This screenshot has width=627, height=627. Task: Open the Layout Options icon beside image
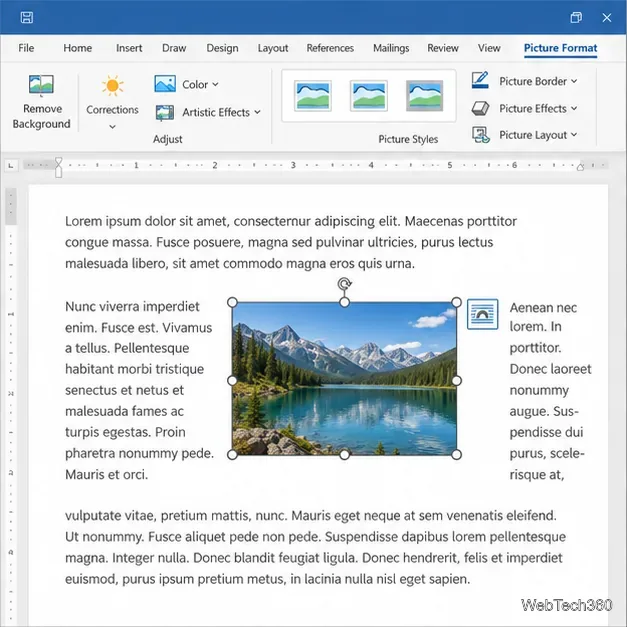[x=483, y=314]
